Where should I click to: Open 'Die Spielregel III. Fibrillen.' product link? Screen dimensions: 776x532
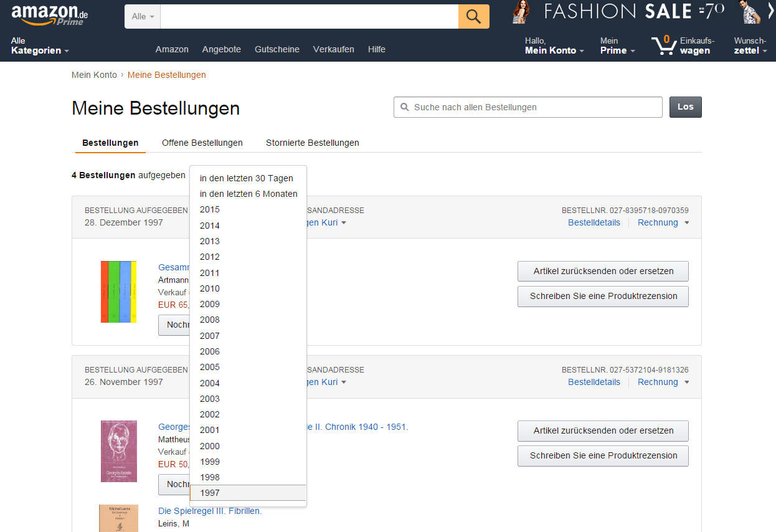click(210, 511)
